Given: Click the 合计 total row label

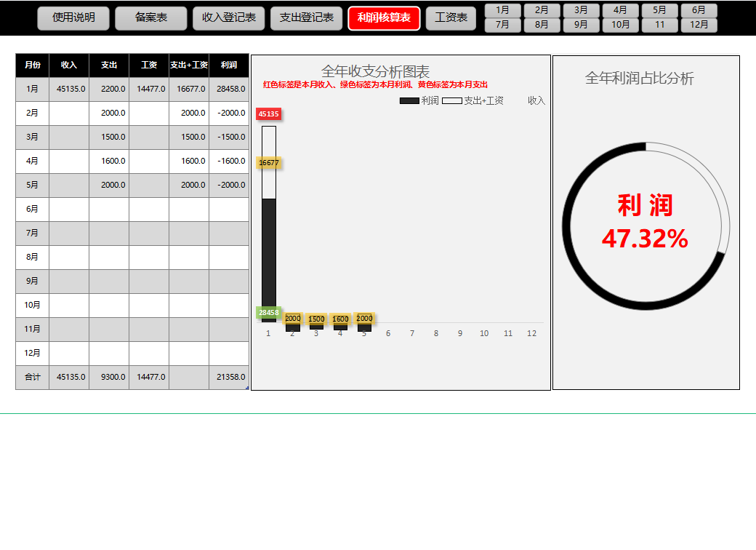Looking at the screenshot, I should pyautogui.click(x=32, y=378).
